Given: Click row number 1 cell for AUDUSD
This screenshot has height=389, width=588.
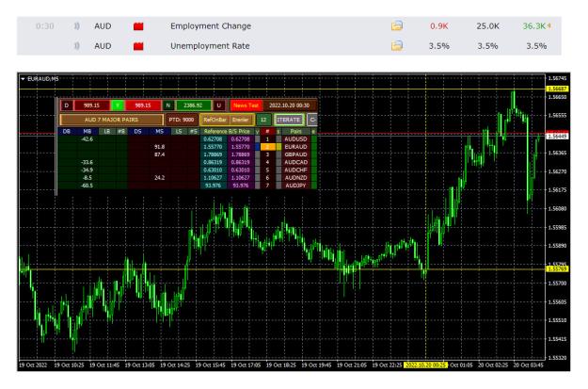Looking at the screenshot, I should pos(267,139).
